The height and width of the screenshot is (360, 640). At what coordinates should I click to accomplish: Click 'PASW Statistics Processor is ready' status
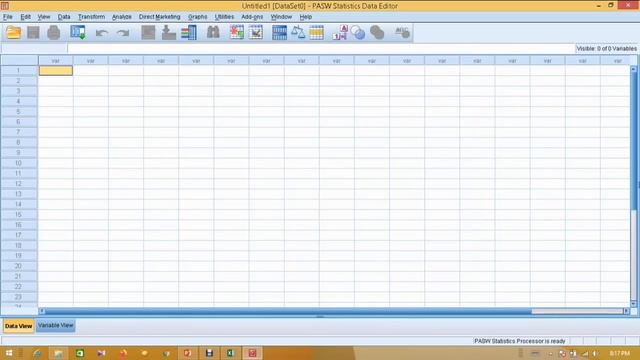point(520,341)
